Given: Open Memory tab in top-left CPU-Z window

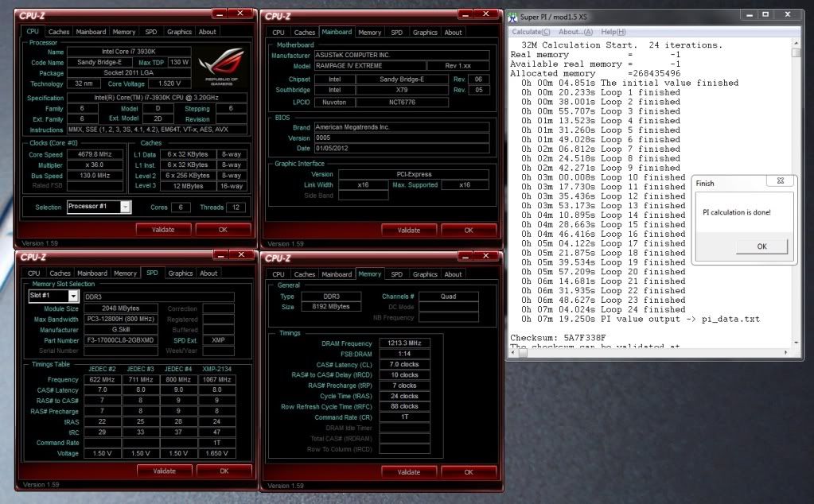Looking at the screenshot, I should pyautogui.click(x=124, y=32).
